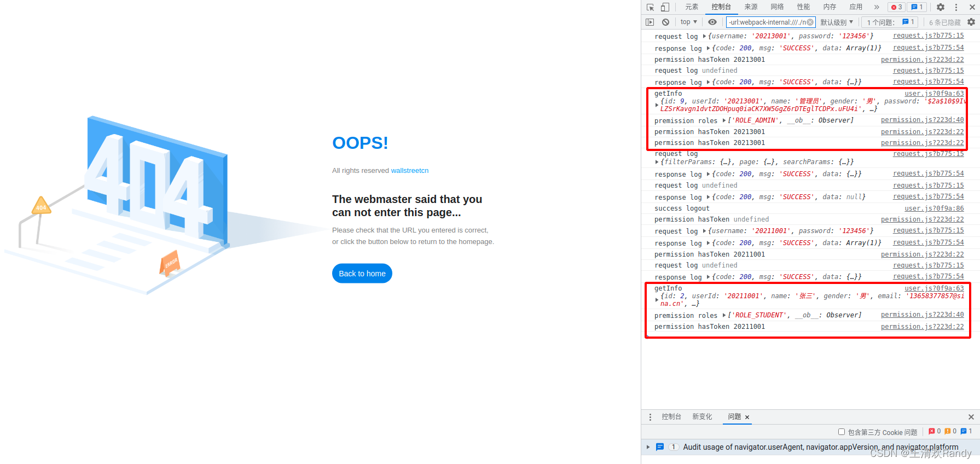Image resolution: width=980 pixels, height=464 pixels.
Task: Click the Back to home button
Action: click(x=362, y=274)
